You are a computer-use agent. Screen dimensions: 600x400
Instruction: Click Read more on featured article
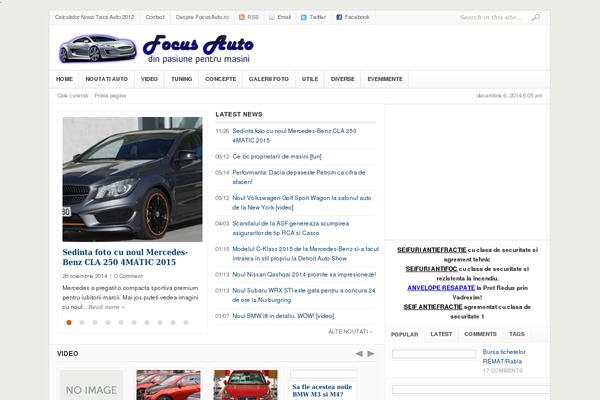click(106, 307)
